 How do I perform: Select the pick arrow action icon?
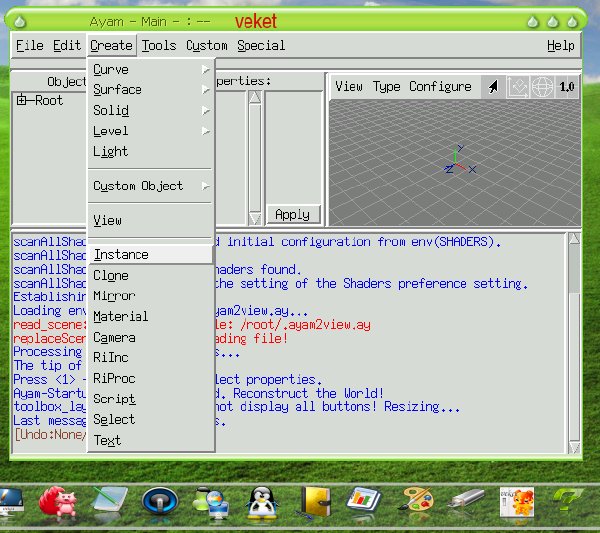point(493,87)
